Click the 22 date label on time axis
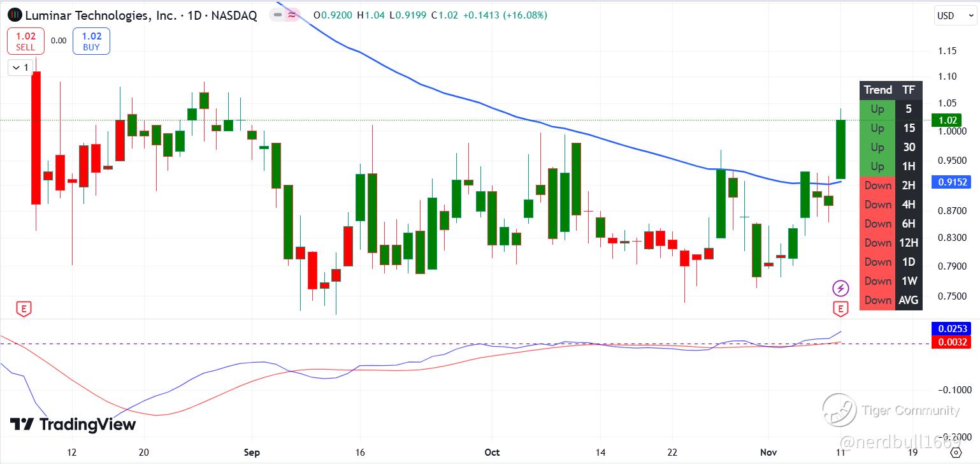980x464 pixels. click(x=672, y=453)
